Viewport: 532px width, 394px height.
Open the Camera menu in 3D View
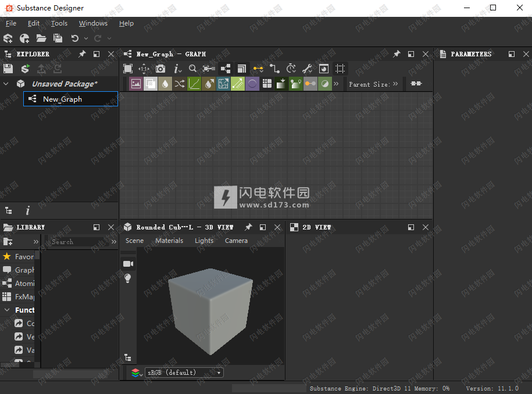(236, 241)
